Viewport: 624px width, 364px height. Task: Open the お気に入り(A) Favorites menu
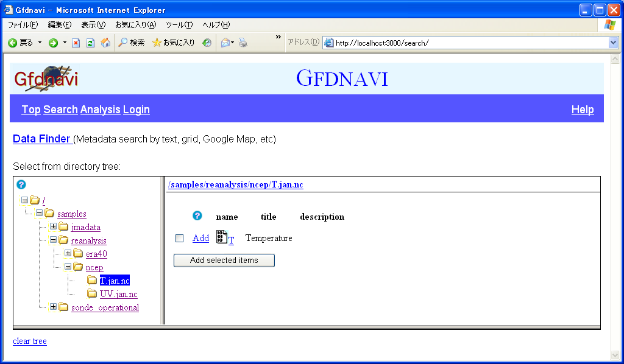pyautogui.click(x=136, y=24)
